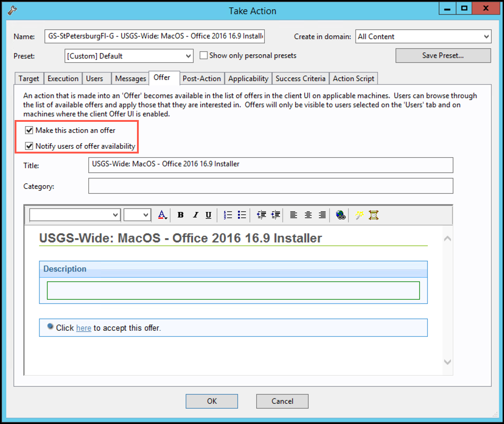
Task: Decrease the text indent
Action: point(261,215)
